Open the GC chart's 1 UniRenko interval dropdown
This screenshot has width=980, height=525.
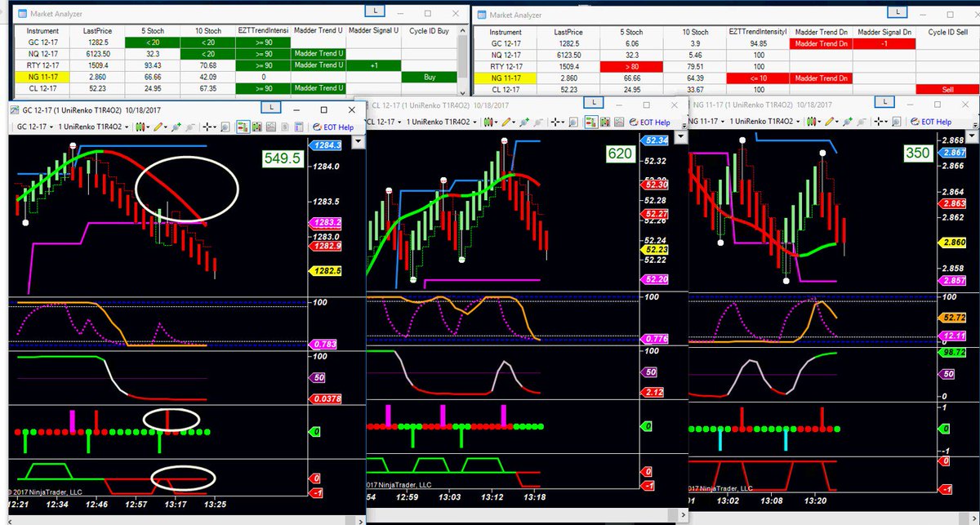coord(94,127)
